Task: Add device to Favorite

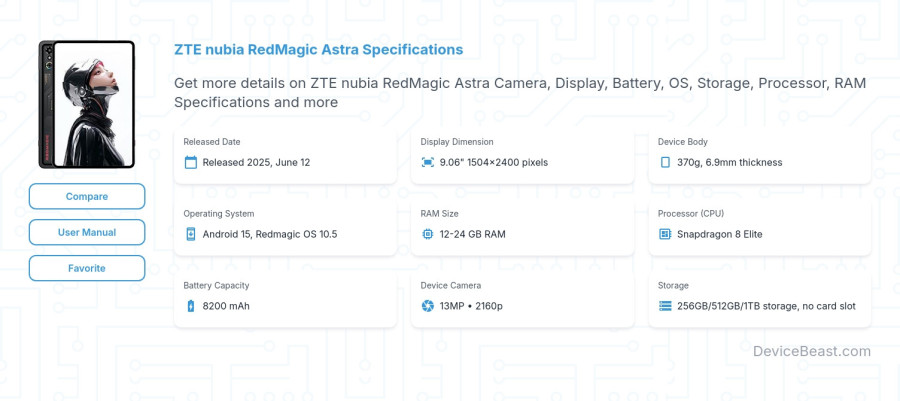Action: click(x=87, y=268)
